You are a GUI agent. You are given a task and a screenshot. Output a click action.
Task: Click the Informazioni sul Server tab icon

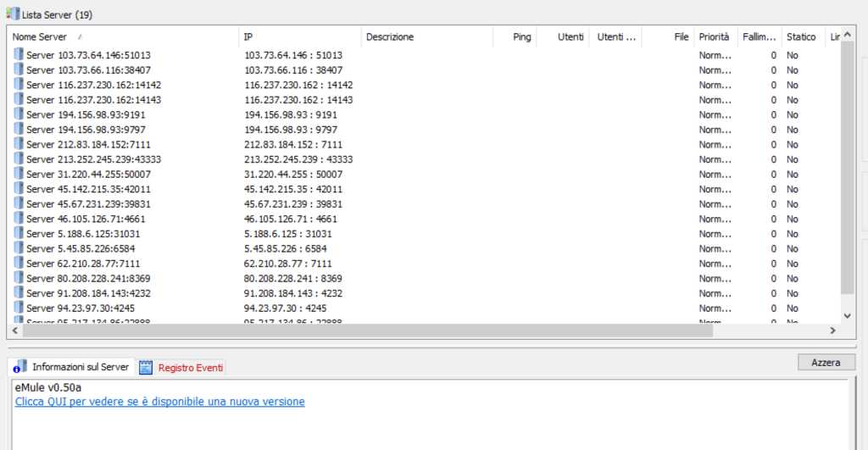(20, 366)
